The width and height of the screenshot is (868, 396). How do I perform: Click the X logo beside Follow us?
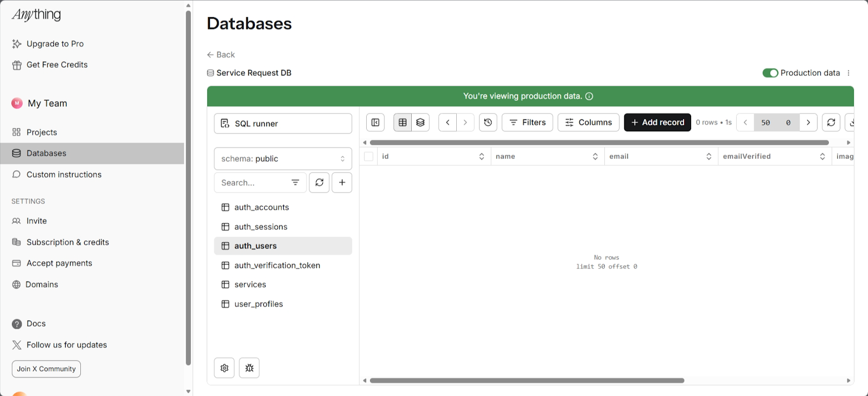(x=17, y=345)
